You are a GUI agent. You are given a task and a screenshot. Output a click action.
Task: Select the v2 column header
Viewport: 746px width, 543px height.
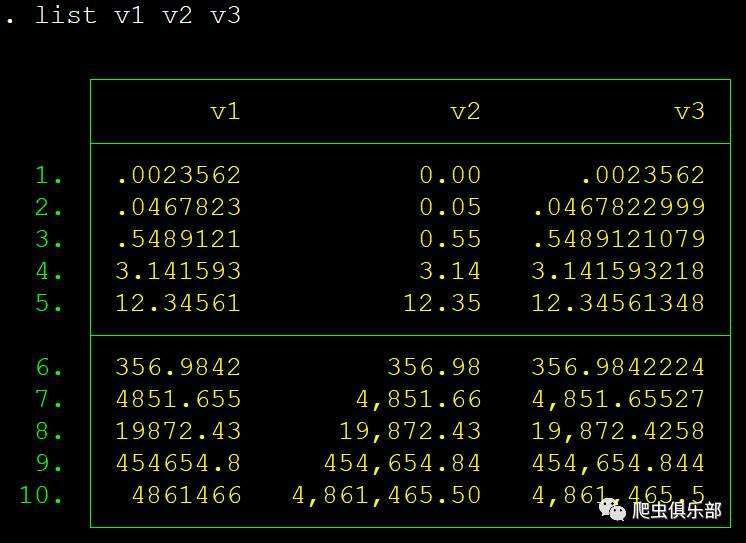(465, 111)
